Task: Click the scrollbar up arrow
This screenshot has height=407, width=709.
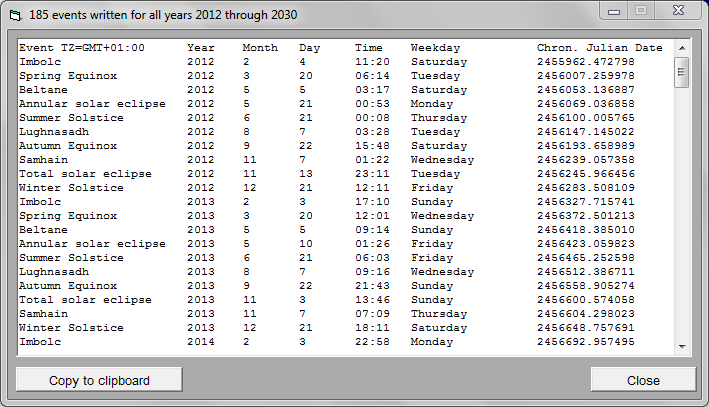Action: (682, 48)
